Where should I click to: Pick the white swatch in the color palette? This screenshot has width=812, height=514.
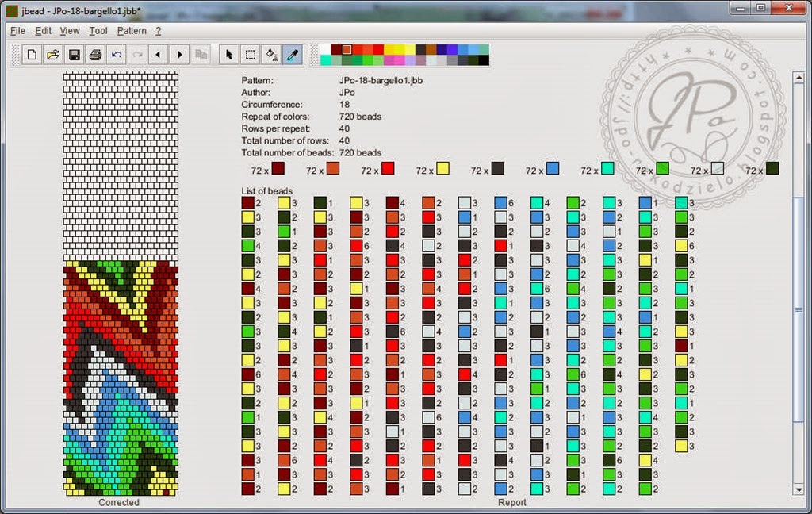click(x=326, y=49)
